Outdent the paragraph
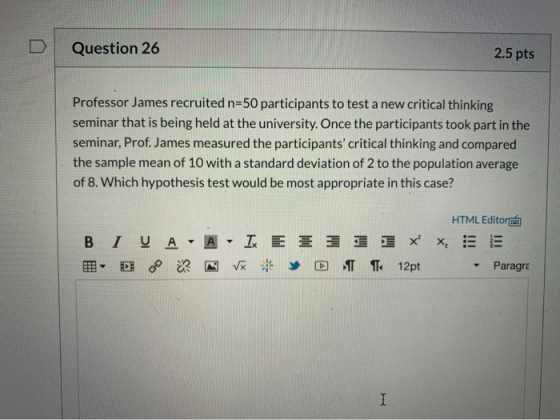The image size is (560, 420). (x=360, y=242)
